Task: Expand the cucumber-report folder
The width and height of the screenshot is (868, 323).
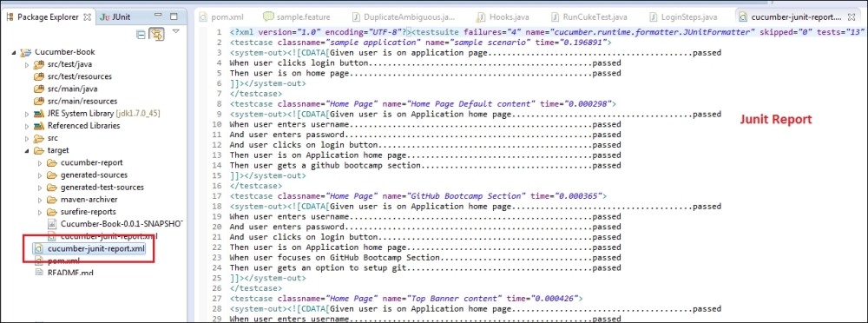Action: (x=39, y=163)
